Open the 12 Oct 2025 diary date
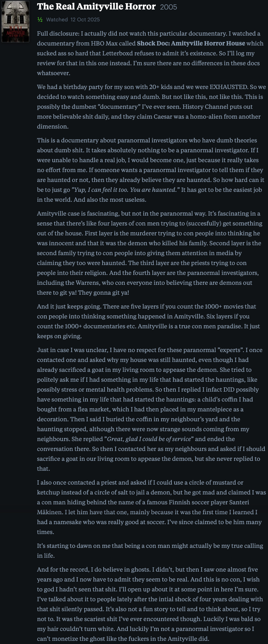The image size is (268, 644). 85,19
